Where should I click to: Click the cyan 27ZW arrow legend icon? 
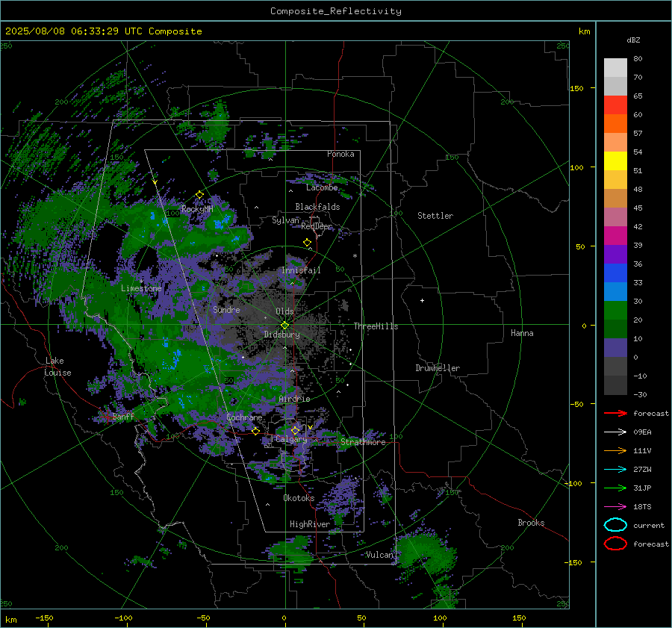(x=615, y=470)
